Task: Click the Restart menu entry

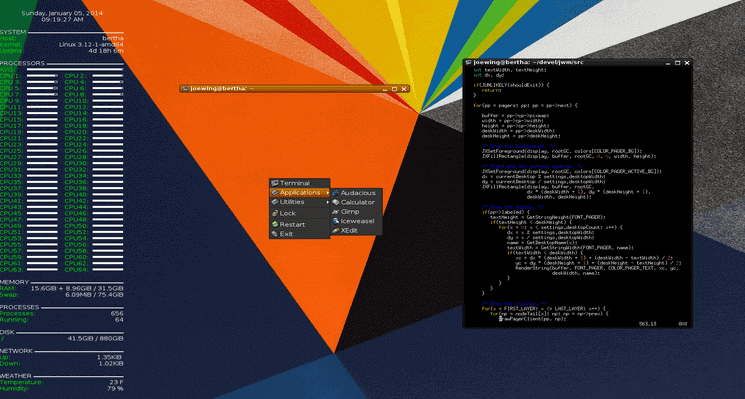Action: pos(299,224)
